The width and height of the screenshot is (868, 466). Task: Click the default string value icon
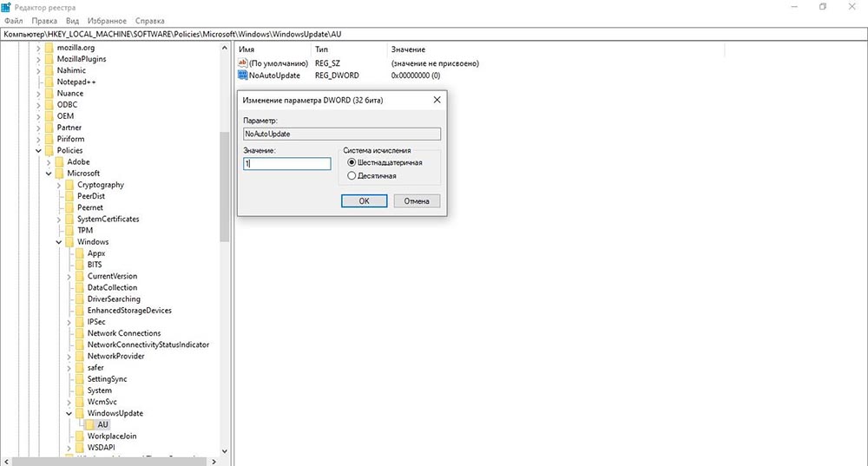point(242,63)
